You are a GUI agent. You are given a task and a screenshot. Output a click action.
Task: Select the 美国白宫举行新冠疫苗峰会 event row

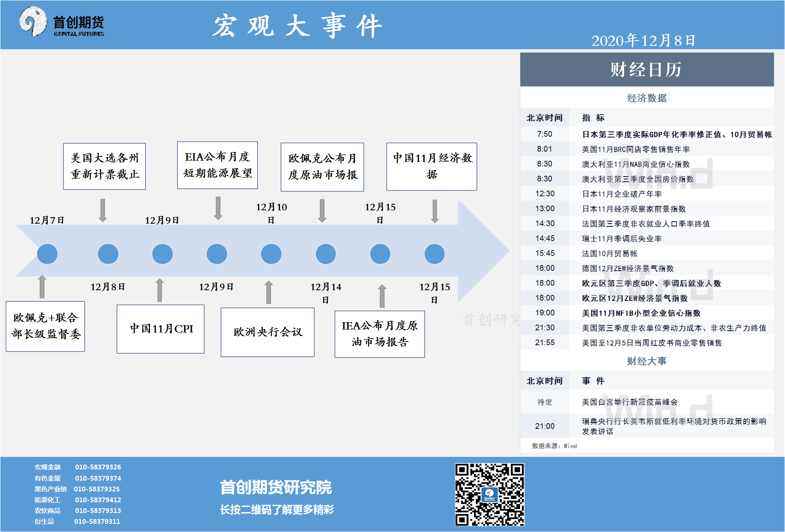(647, 402)
